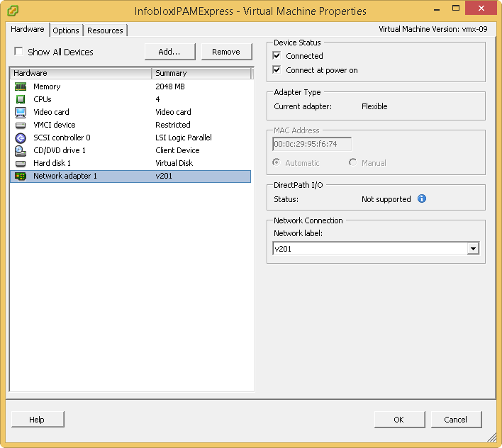
Task: Minimize the Virtual Machine Properties window
Action: click(x=437, y=9)
